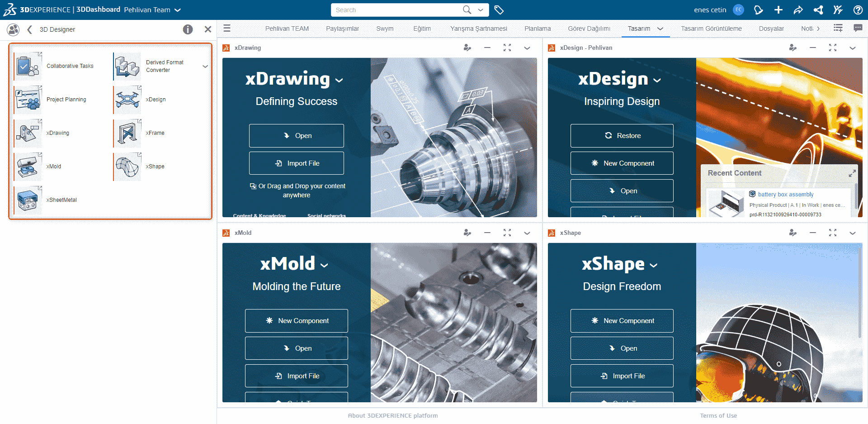
Task: Open the Collaborative Tasks app icon
Action: 28,66
